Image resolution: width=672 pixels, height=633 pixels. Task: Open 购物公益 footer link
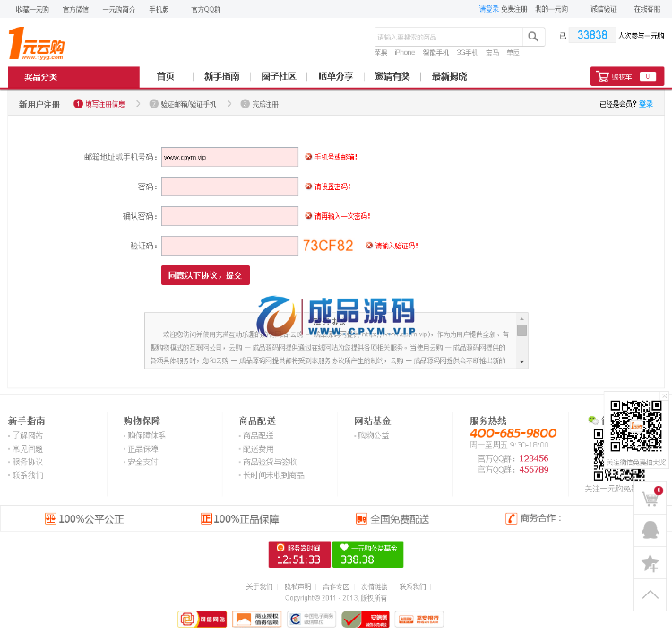tap(374, 436)
